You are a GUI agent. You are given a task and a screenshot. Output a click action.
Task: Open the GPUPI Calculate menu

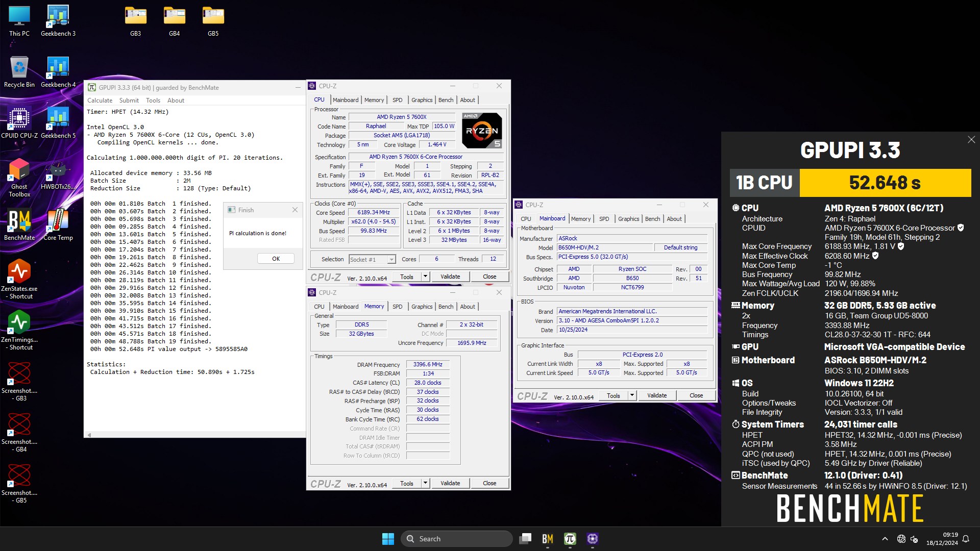[x=100, y=101]
